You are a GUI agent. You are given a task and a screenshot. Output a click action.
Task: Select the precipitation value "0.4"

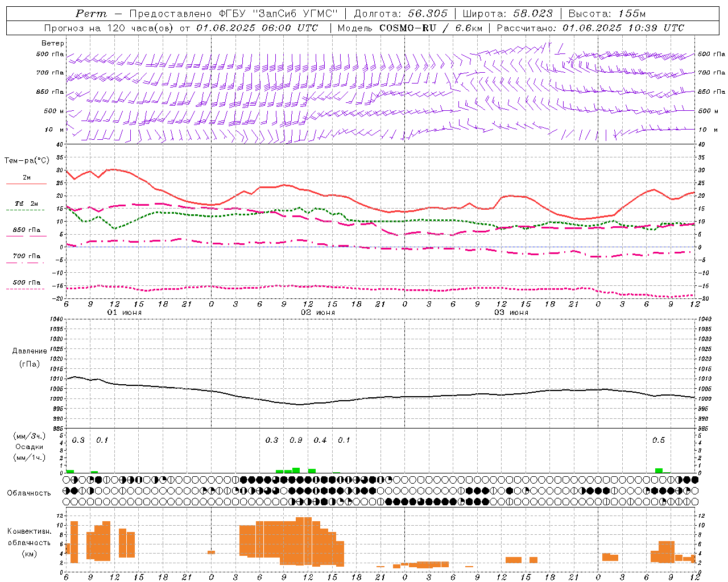point(320,440)
